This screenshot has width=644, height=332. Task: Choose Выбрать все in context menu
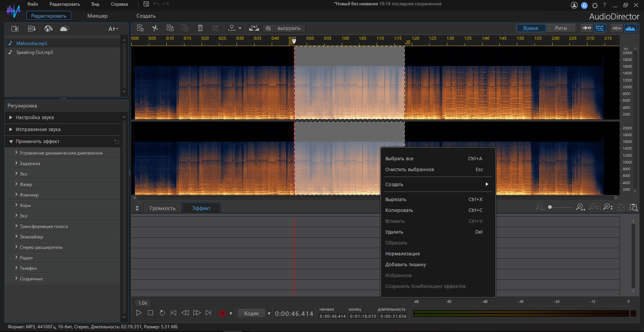point(438,158)
